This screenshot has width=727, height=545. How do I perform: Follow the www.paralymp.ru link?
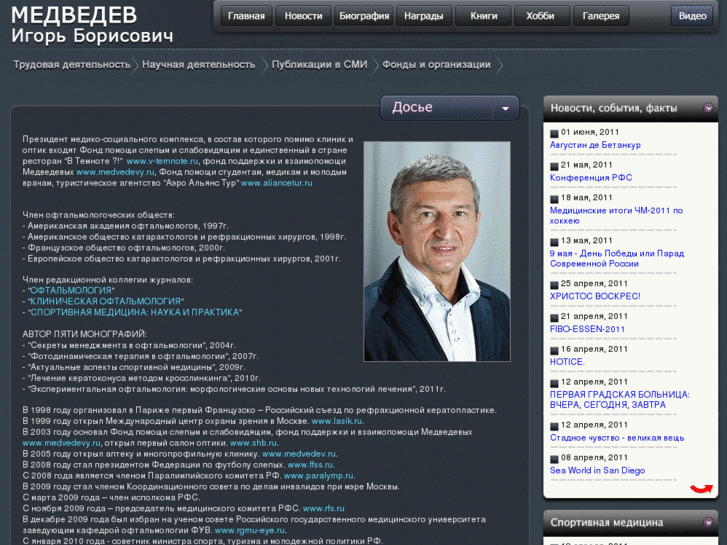coord(319,475)
